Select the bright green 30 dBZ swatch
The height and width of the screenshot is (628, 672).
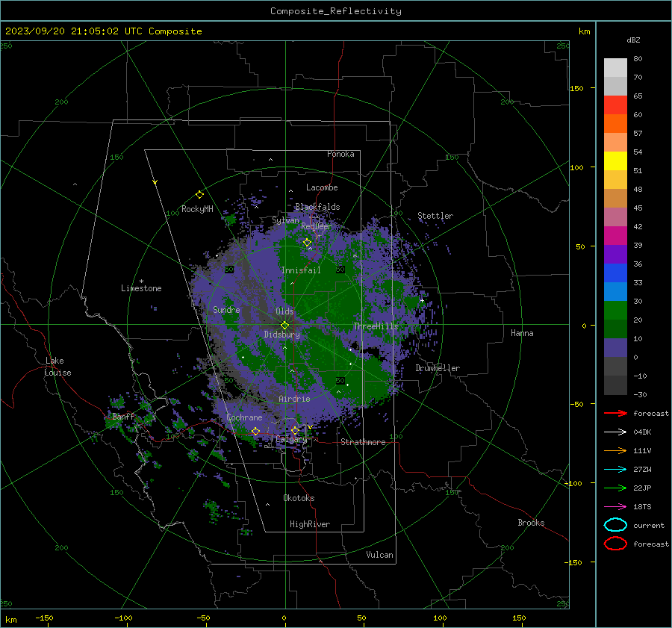(x=615, y=311)
